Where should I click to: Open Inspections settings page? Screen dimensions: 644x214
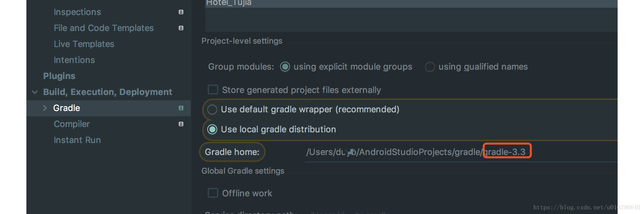(x=77, y=12)
